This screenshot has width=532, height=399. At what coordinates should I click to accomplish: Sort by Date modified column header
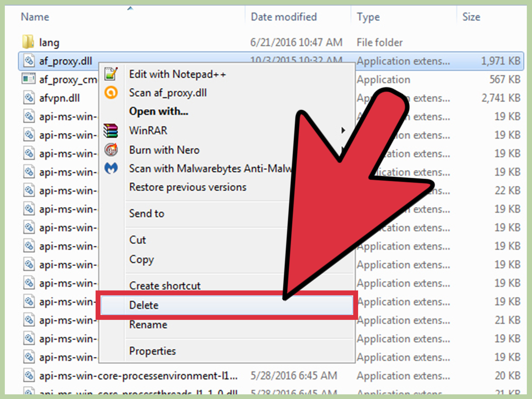(x=284, y=17)
